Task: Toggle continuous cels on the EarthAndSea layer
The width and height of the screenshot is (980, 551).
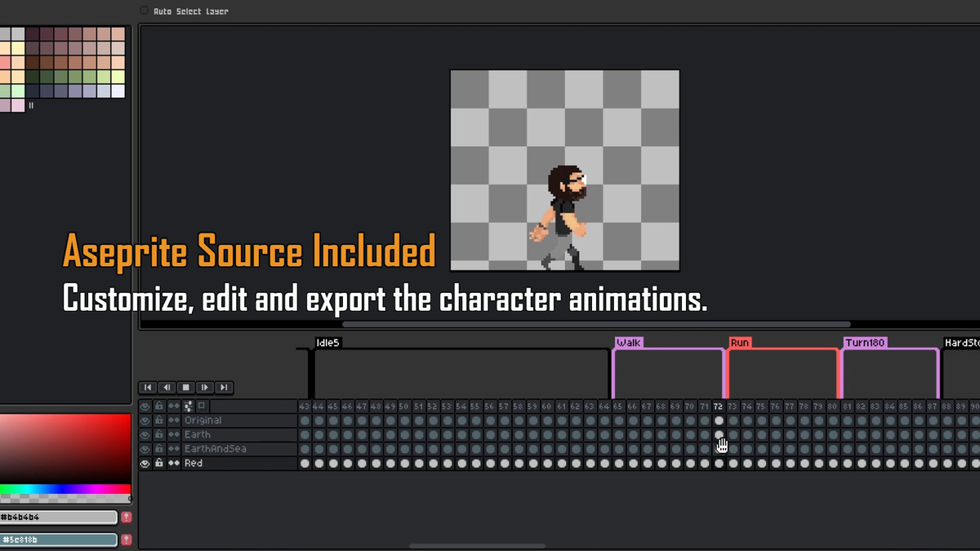Action: [173, 449]
